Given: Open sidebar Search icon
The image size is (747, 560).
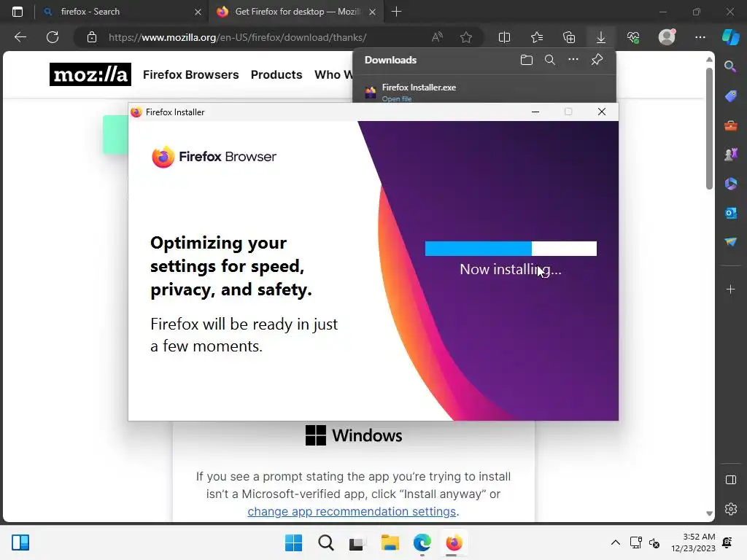Looking at the screenshot, I should click(x=730, y=66).
